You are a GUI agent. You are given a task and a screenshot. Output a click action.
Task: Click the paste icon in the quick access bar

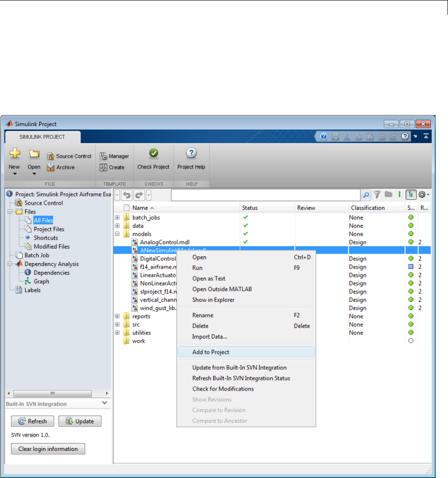coord(370,136)
